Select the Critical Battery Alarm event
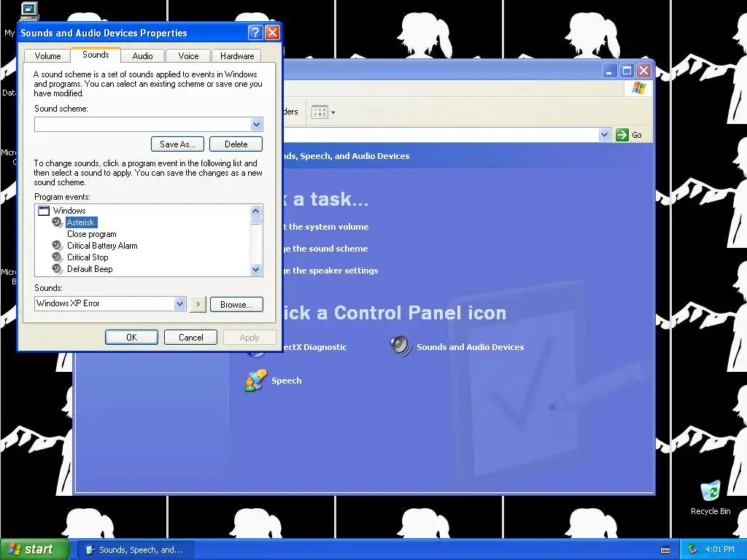This screenshot has height=560, width=747. click(x=102, y=246)
